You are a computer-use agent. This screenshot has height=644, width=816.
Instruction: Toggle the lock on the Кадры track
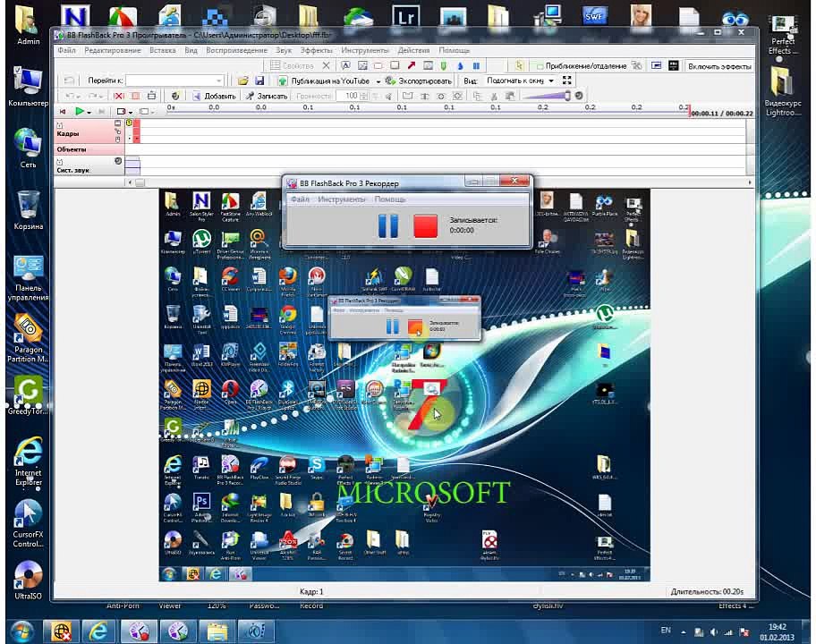tap(59, 125)
